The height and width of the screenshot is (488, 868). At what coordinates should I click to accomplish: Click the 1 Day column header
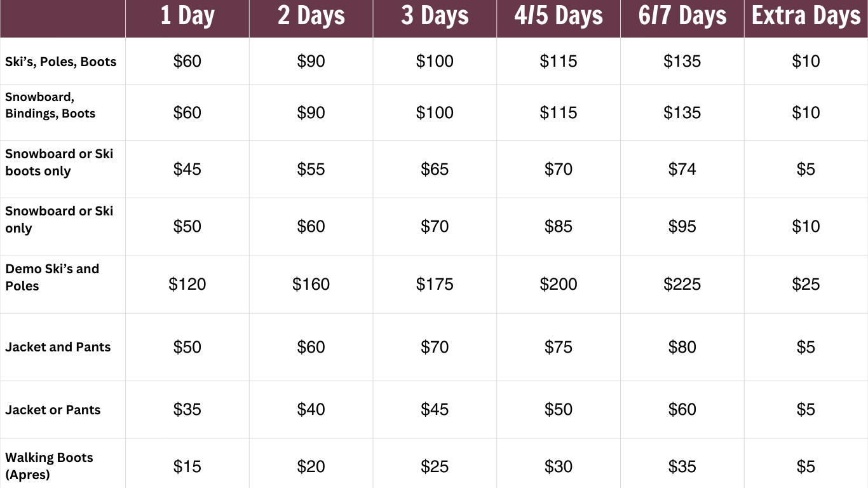pos(187,17)
